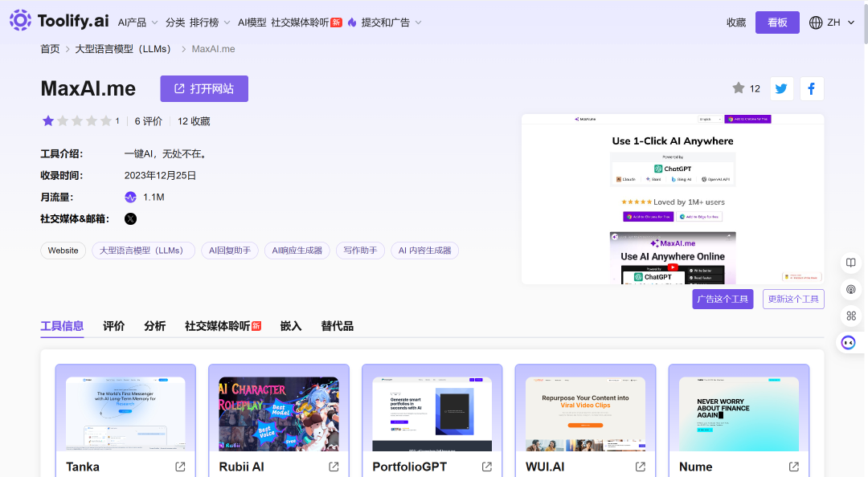Image resolution: width=868 pixels, height=477 pixels.
Task: Share MaxAI.me on Facebook
Action: [812, 88]
